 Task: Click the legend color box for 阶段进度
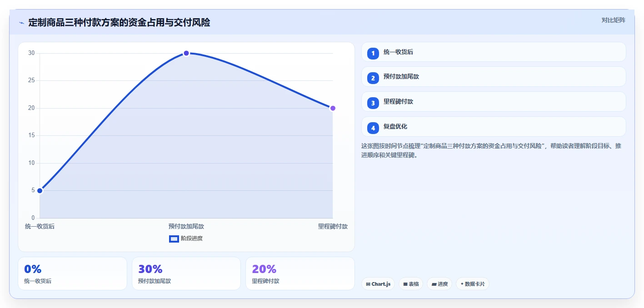174,238
